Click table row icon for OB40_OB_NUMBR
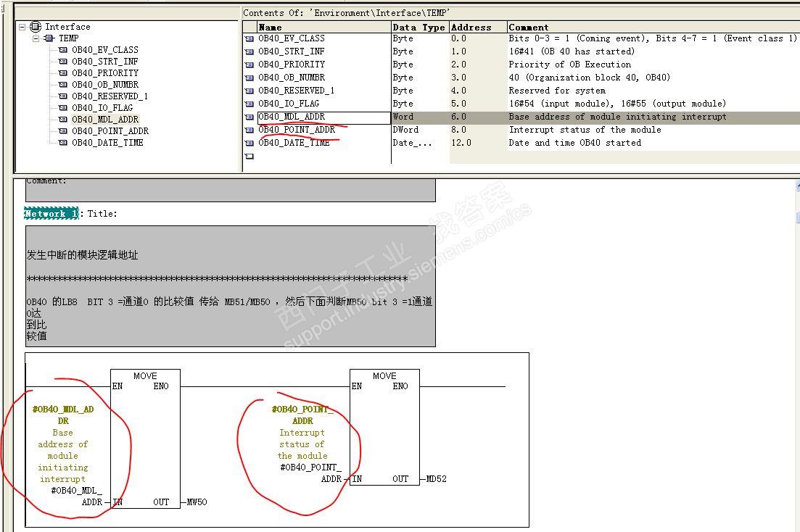800x532 pixels. pyautogui.click(x=249, y=78)
